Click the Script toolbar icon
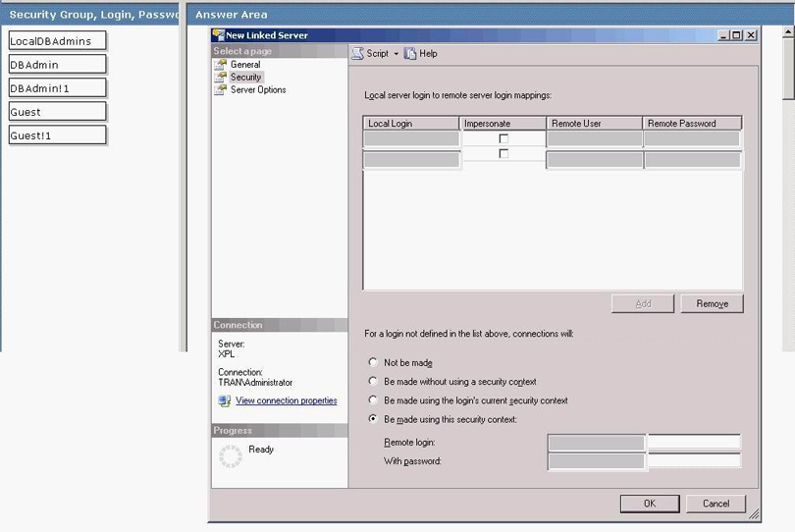The width and height of the screenshot is (795, 532). (358, 54)
